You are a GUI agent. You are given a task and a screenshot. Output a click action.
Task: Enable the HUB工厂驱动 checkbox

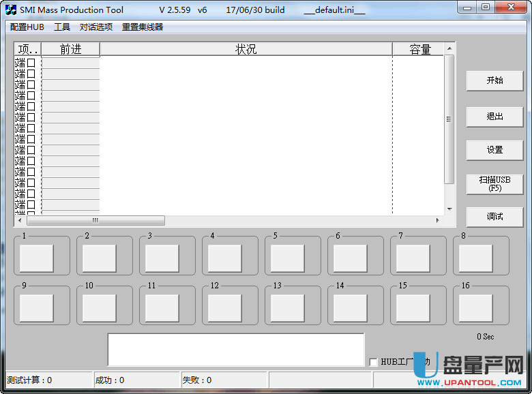coord(373,362)
